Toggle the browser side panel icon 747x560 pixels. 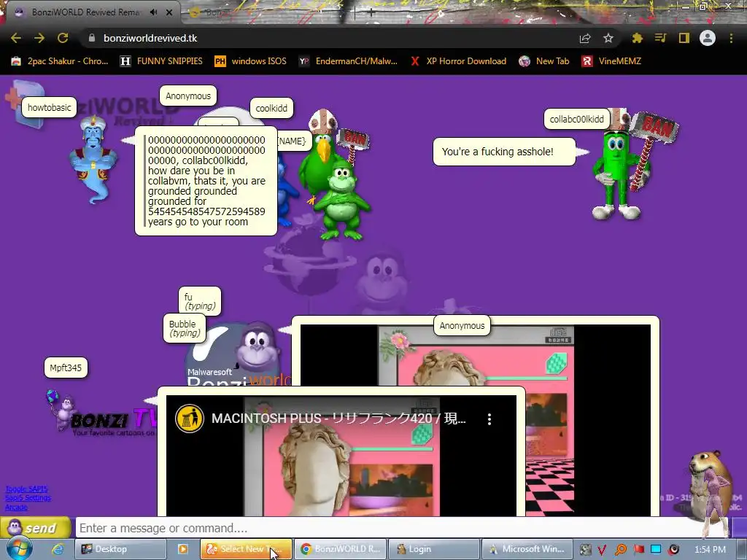click(x=684, y=38)
